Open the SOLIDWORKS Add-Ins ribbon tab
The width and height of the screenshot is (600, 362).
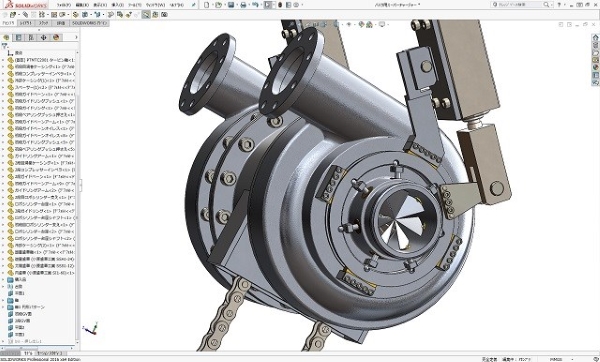[x=90, y=23]
